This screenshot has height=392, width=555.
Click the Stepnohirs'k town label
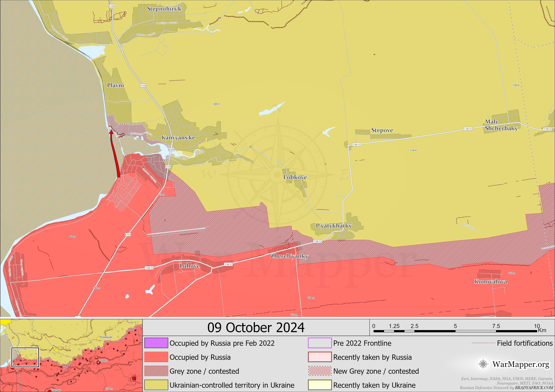164,9
